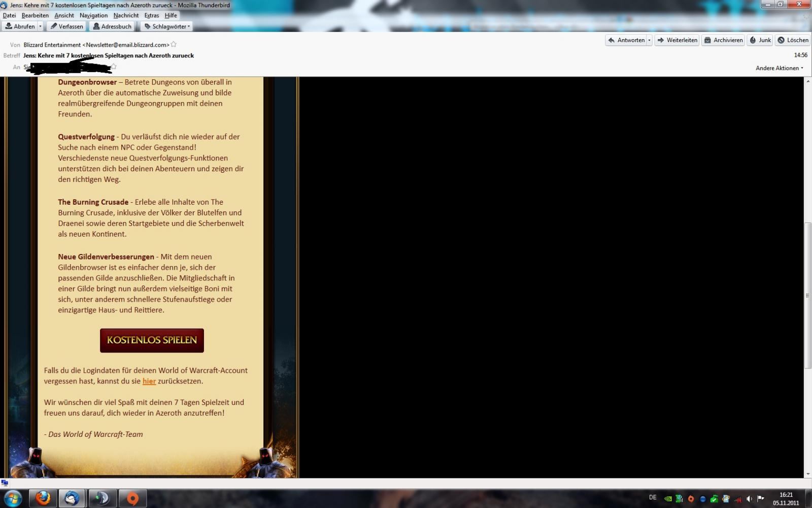812x508 pixels.
Task: Click the blue document tray icon with gold ring
Action: point(726,499)
